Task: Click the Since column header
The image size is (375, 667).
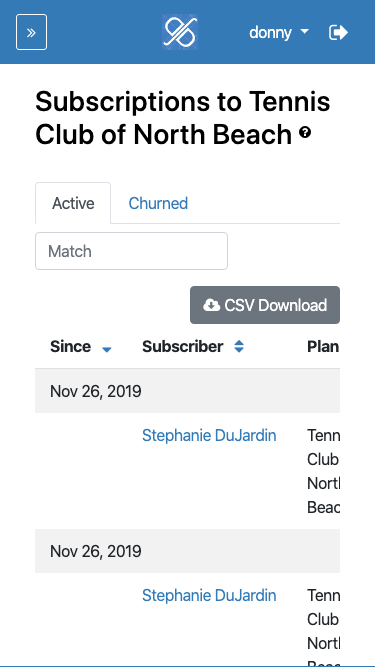Action: coord(70,347)
